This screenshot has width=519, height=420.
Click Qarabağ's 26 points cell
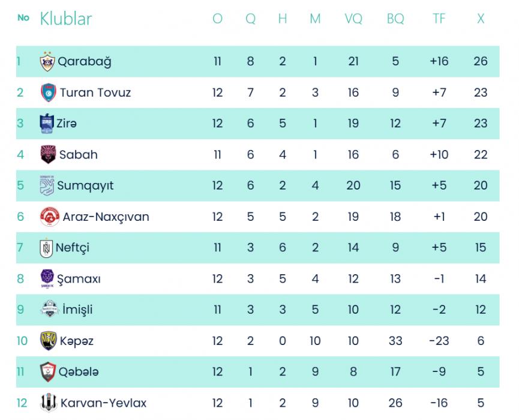coord(480,61)
